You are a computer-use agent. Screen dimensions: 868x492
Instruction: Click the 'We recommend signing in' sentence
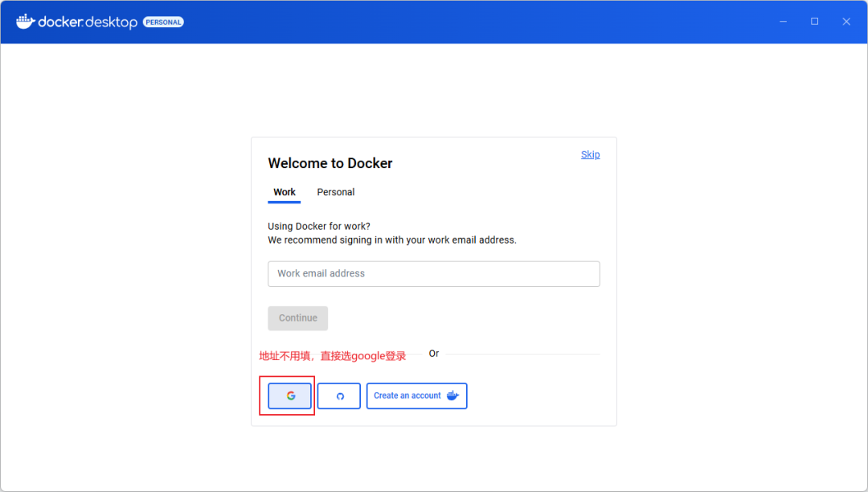[x=392, y=240]
